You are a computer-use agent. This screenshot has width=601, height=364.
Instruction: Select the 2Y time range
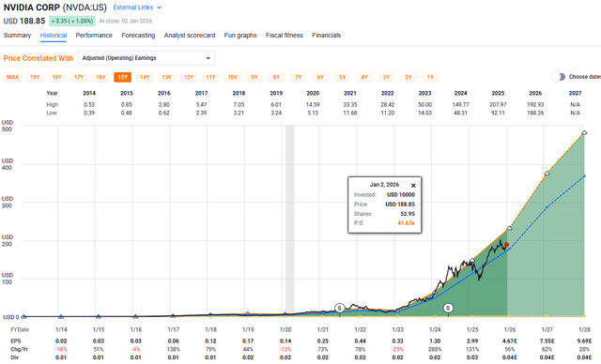pos(408,77)
